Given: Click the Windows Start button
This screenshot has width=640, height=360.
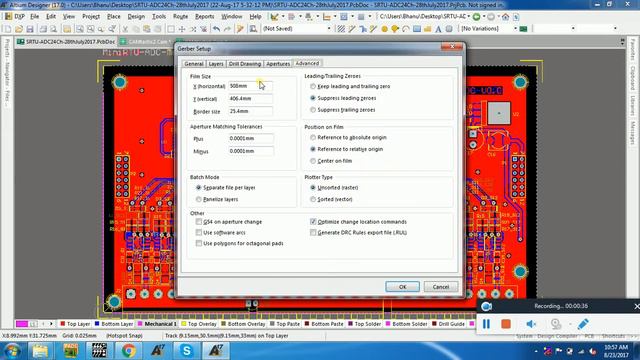Looking at the screenshot, I should click(12, 351).
